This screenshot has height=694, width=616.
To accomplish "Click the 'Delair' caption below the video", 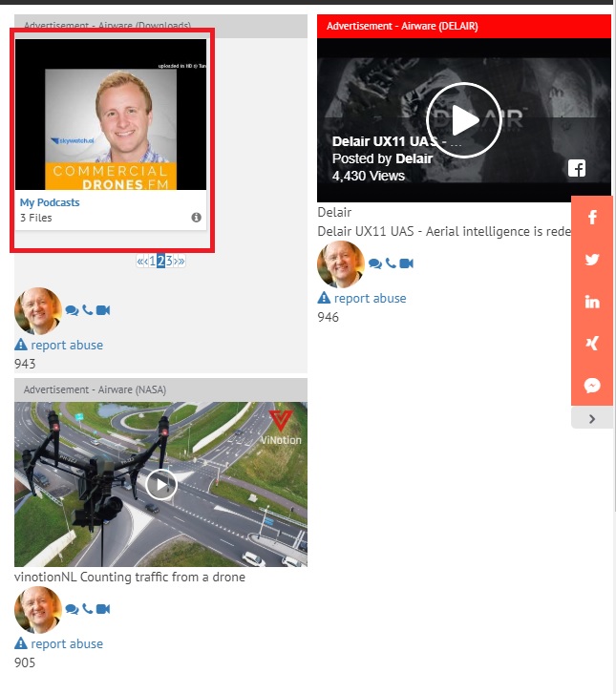I will (x=334, y=213).
